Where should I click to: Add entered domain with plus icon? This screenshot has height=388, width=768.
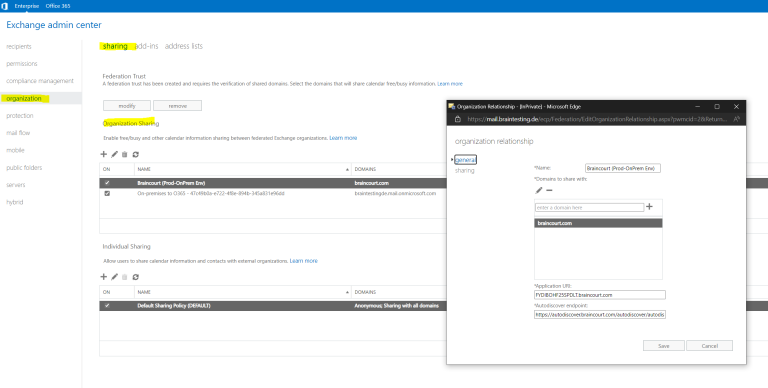click(x=649, y=207)
